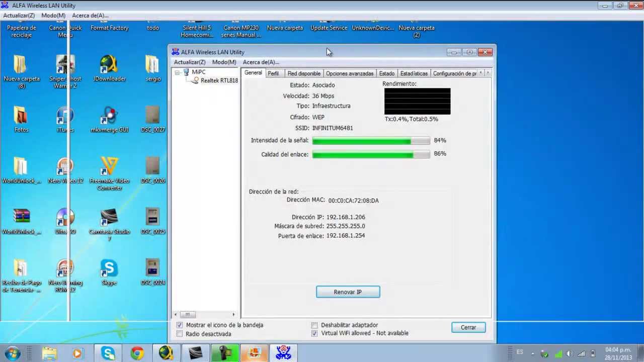Open the Actualizar(Z) menu in inner window
Viewport: 644px width, 362px height.
click(190, 62)
